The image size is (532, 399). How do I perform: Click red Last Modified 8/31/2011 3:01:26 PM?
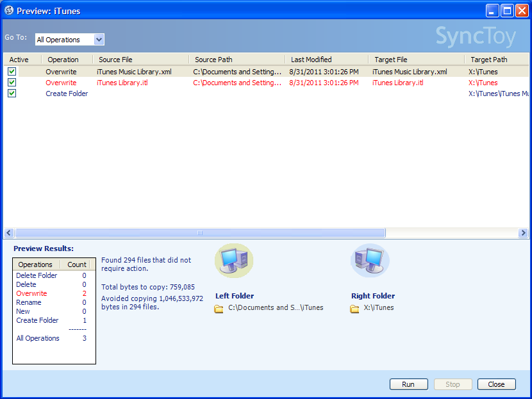[x=324, y=83]
